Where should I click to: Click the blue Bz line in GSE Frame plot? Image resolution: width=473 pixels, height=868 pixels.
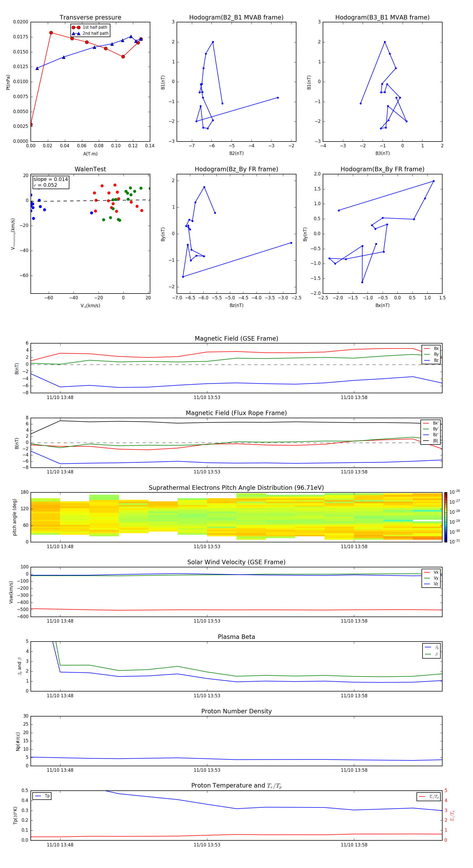(x=236, y=383)
